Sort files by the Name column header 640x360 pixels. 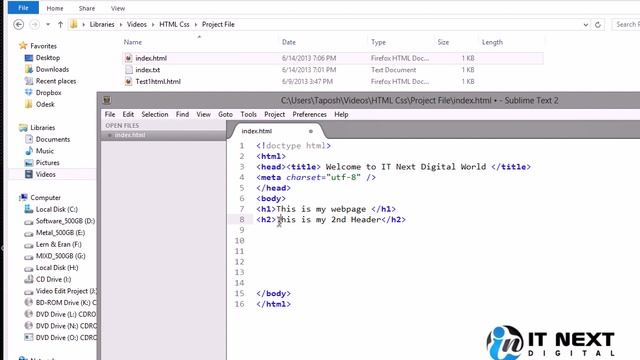tap(133, 42)
